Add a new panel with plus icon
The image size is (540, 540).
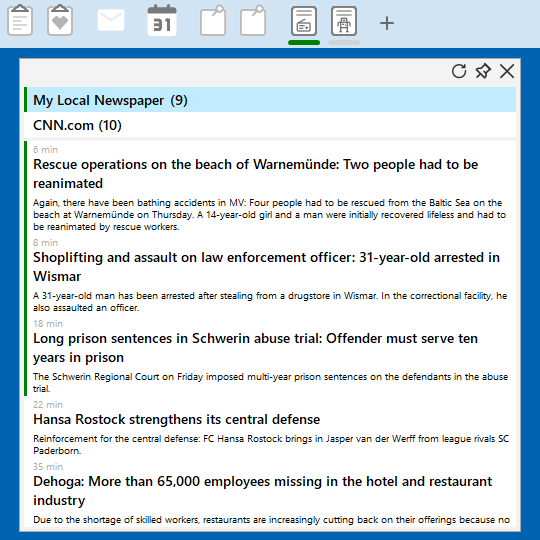point(387,23)
